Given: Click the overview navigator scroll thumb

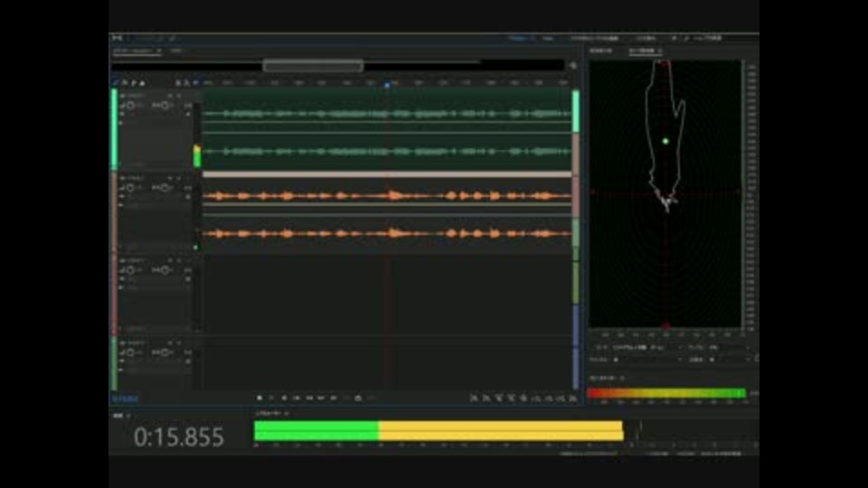Looking at the screenshot, I should pyautogui.click(x=314, y=66).
